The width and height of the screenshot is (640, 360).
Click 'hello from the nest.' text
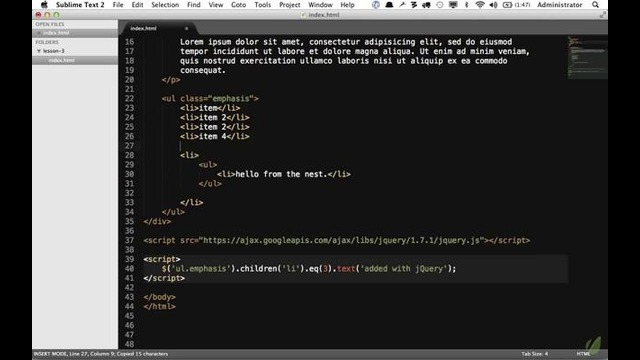pyautogui.click(x=282, y=174)
